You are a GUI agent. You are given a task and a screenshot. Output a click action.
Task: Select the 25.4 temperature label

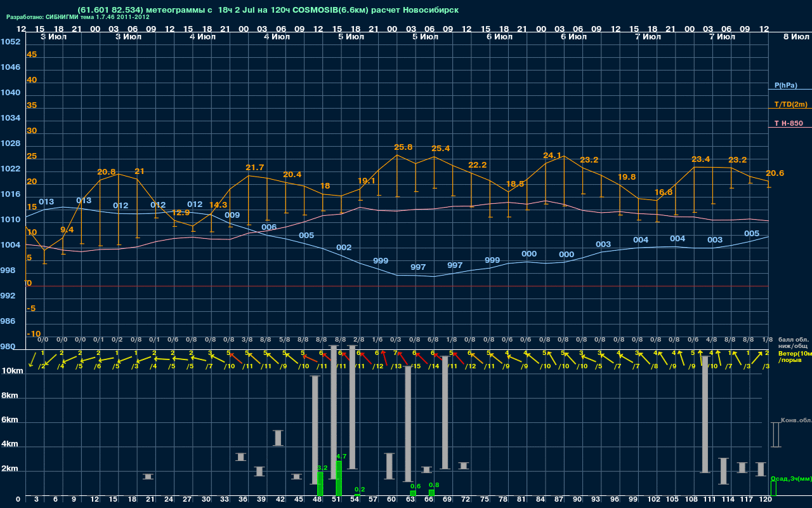click(440, 149)
